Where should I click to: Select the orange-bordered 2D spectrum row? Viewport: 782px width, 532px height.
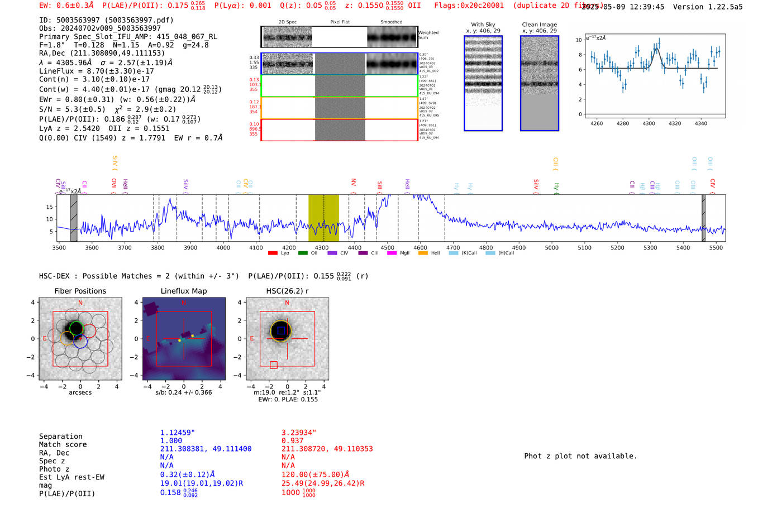pyautogui.click(x=340, y=108)
